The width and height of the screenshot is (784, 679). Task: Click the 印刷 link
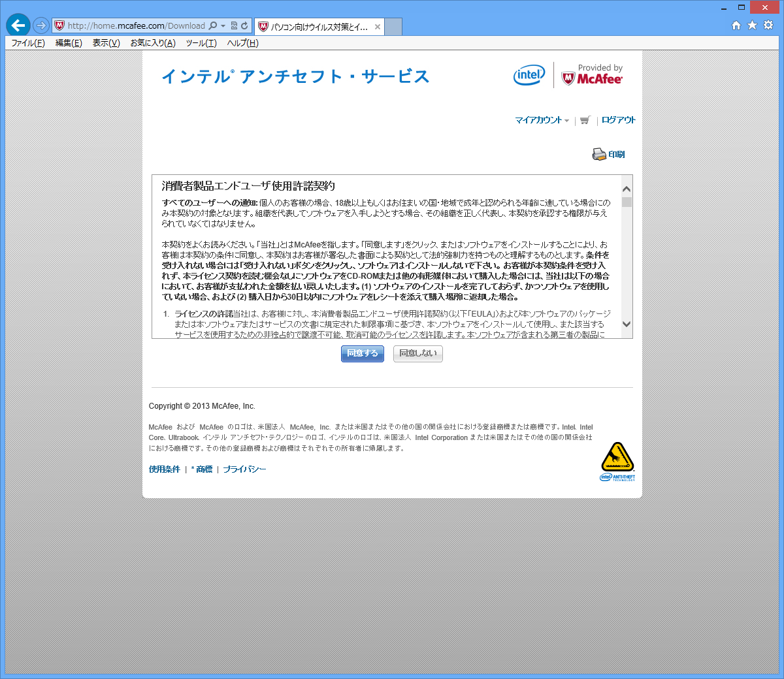pyautogui.click(x=617, y=155)
